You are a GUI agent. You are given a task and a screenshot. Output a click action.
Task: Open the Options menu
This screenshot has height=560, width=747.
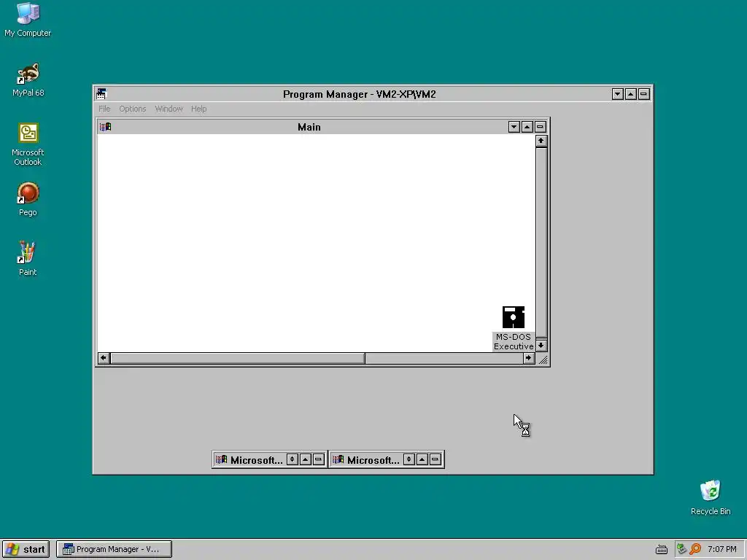133,109
